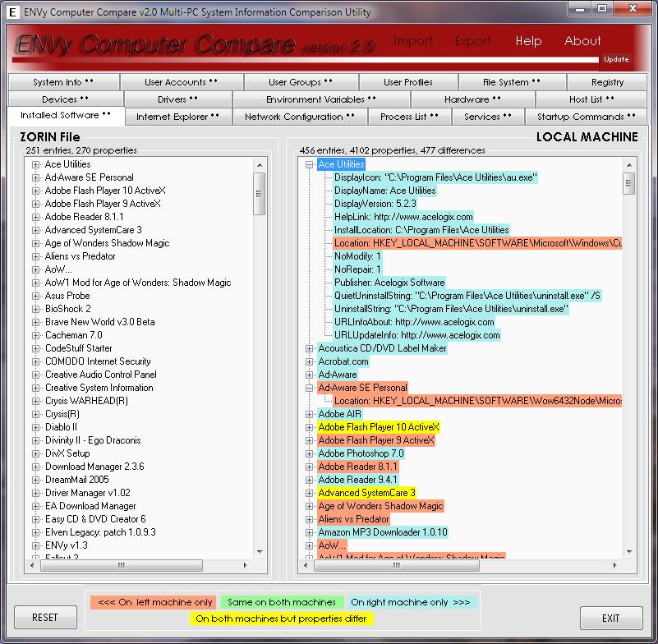Expand ENVy v1.3 in left tree
The image size is (658, 644).
[35, 545]
